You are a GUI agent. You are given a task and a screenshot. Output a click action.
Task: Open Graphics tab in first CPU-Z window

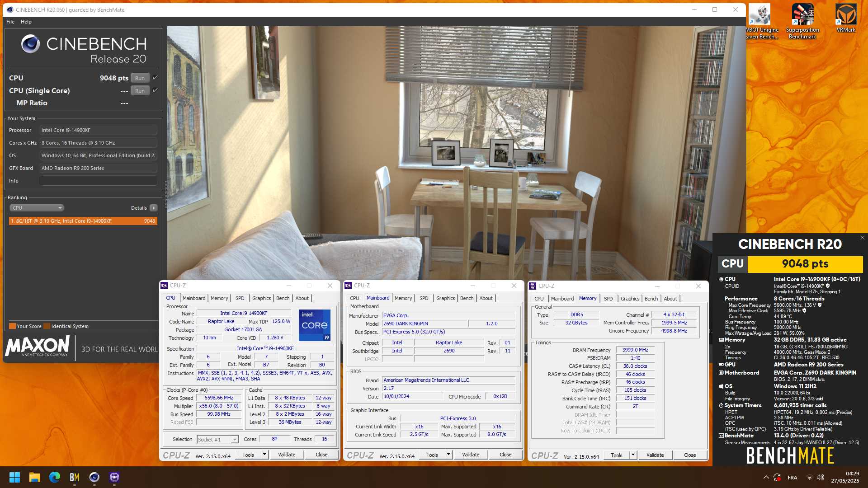[262, 298]
